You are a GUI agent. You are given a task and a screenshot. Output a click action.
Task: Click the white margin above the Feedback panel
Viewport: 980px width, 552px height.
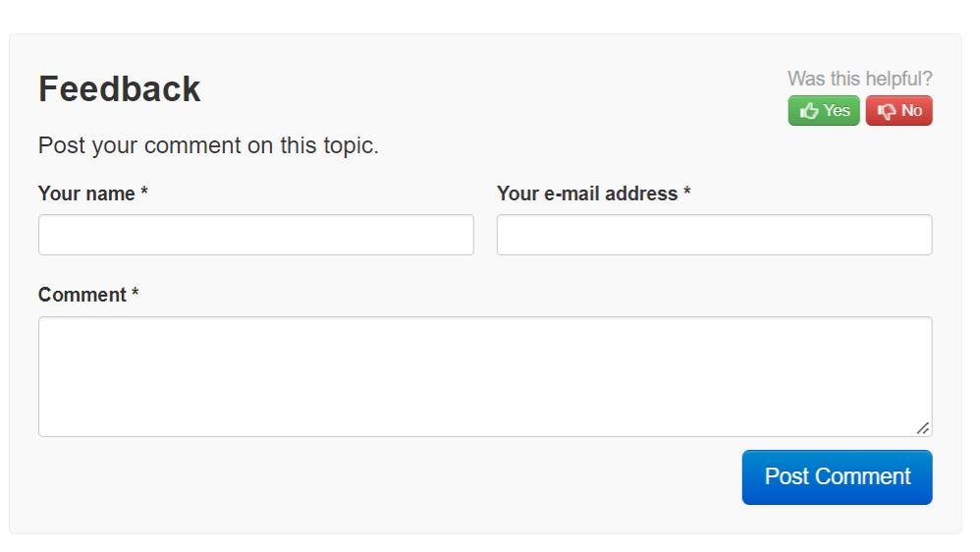click(x=491, y=16)
